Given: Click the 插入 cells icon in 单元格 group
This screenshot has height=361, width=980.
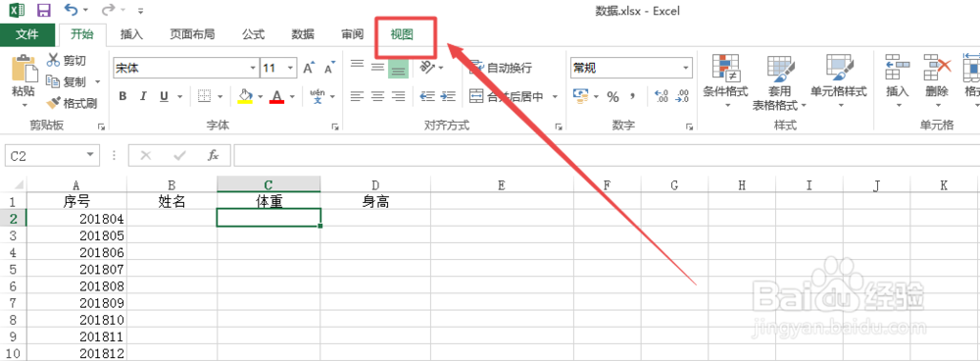Looking at the screenshot, I should click(x=898, y=67).
